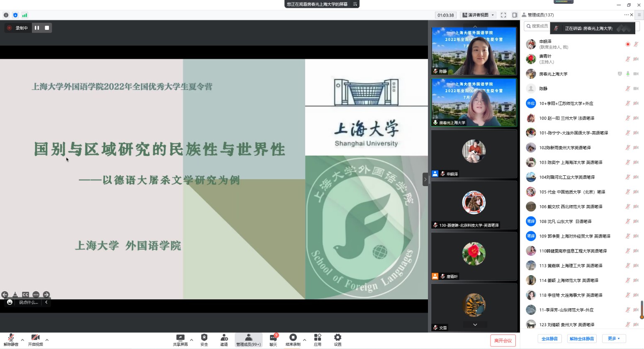The height and width of the screenshot is (349, 644).
Task: Click the 解除静音 microphone button
Action: (x=11, y=340)
